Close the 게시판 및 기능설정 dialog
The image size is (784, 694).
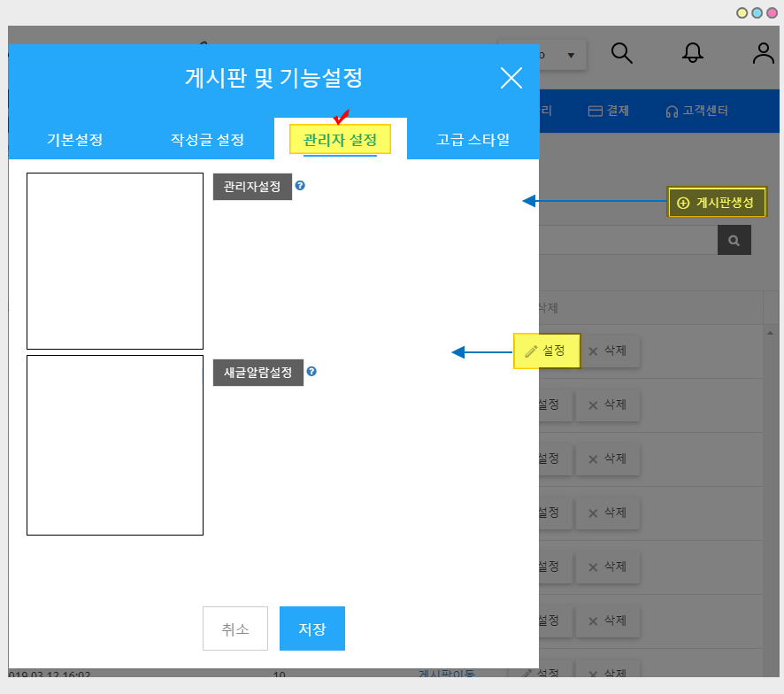(x=511, y=78)
